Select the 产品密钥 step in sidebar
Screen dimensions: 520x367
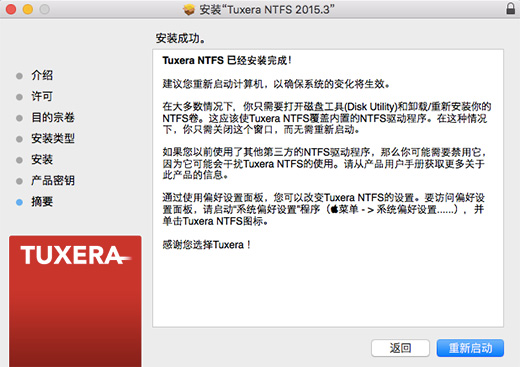point(53,180)
